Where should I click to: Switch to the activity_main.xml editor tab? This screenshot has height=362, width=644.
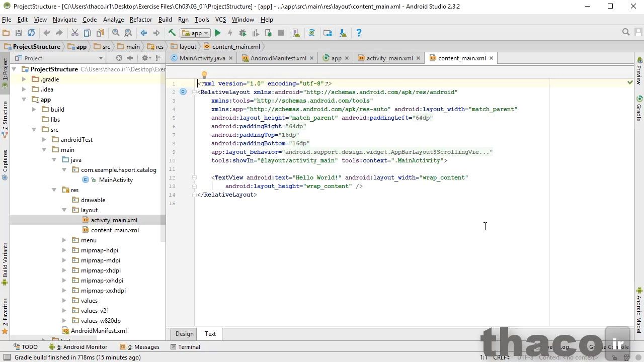389,58
